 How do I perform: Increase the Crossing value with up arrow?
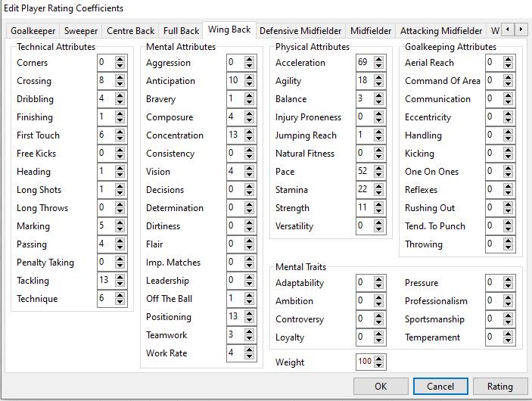pos(120,78)
